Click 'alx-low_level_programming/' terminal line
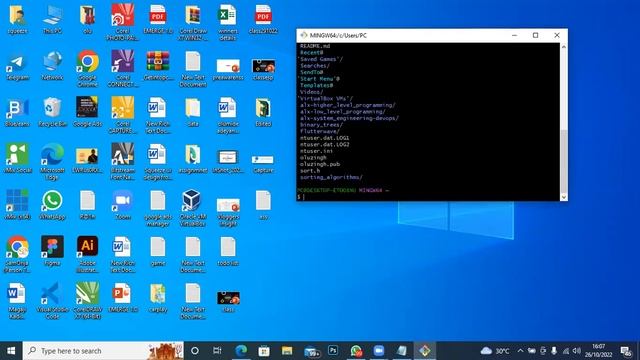 [342, 111]
